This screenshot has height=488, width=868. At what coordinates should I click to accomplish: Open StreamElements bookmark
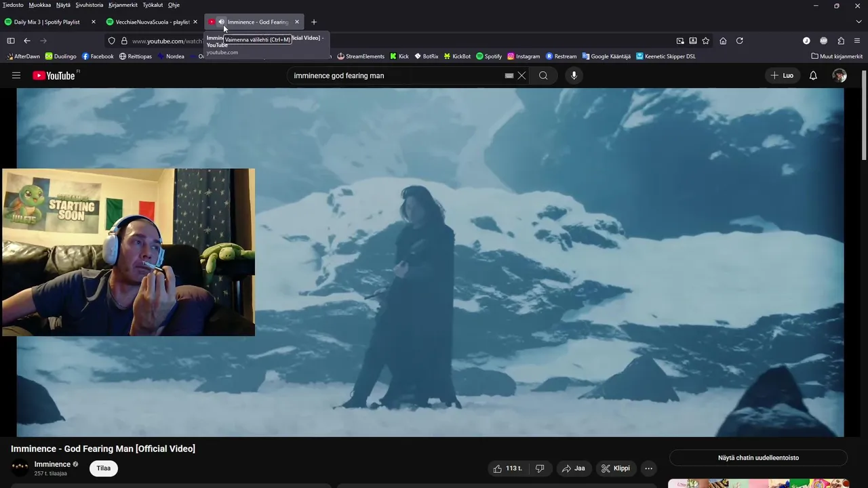(361, 56)
